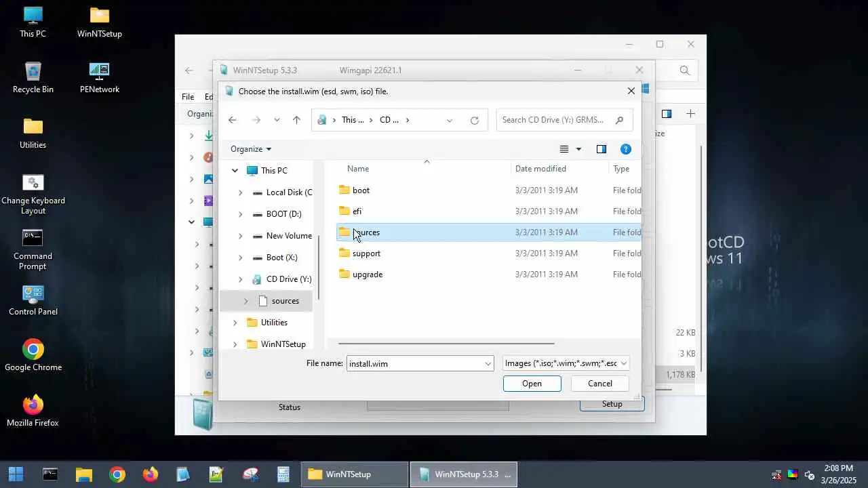Image resolution: width=868 pixels, height=488 pixels.
Task: Click the horizontal scrollbar of the file list
Action: pos(446,343)
